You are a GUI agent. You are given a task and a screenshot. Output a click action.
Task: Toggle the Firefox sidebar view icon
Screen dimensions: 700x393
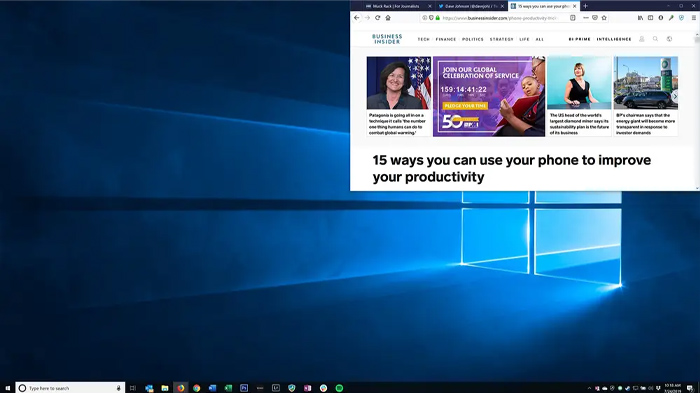(650, 18)
